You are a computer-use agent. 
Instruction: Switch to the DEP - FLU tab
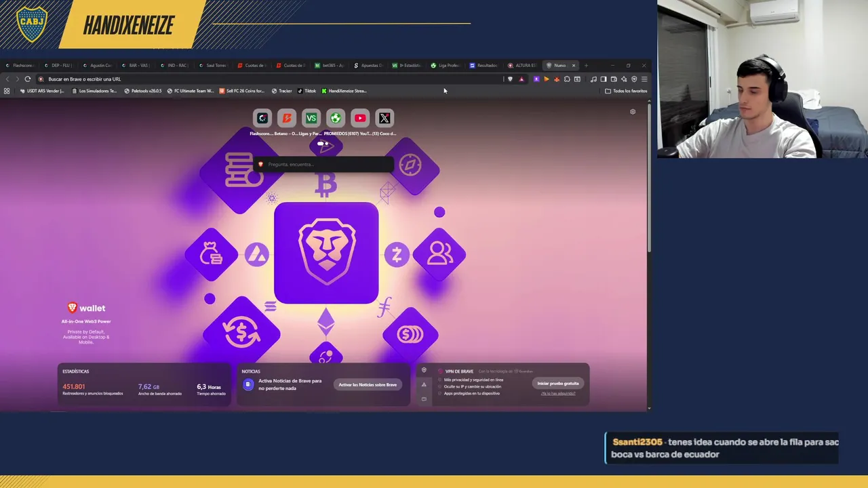point(58,66)
